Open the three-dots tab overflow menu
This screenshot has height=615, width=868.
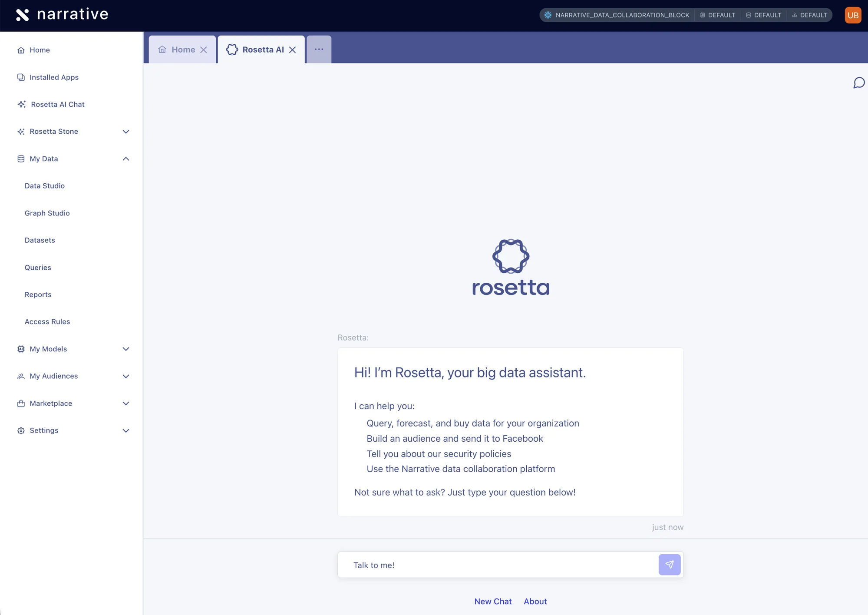319,50
